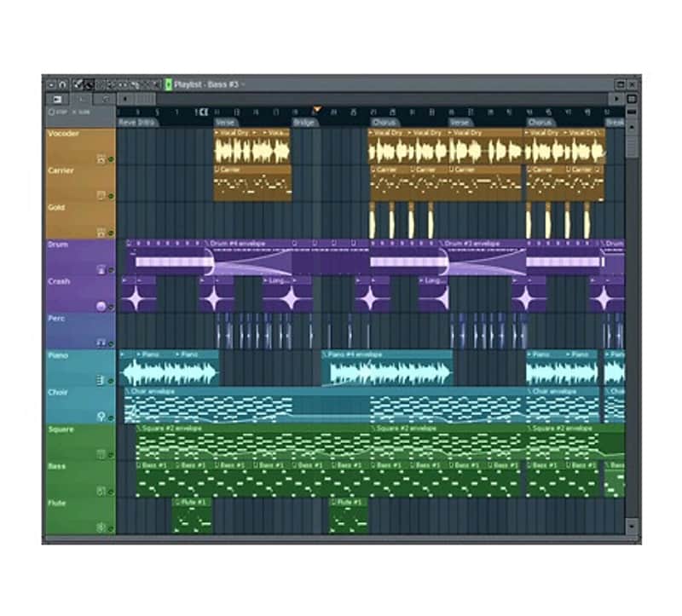Viewport: 682px width, 616px height.
Task: Click the Carrier track icon
Action: click(101, 196)
